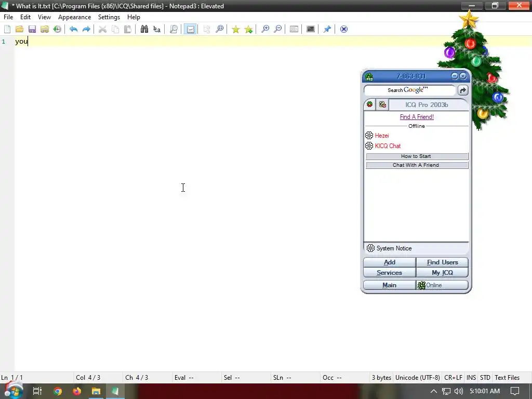Open Firefox from the taskbar

tap(77, 391)
